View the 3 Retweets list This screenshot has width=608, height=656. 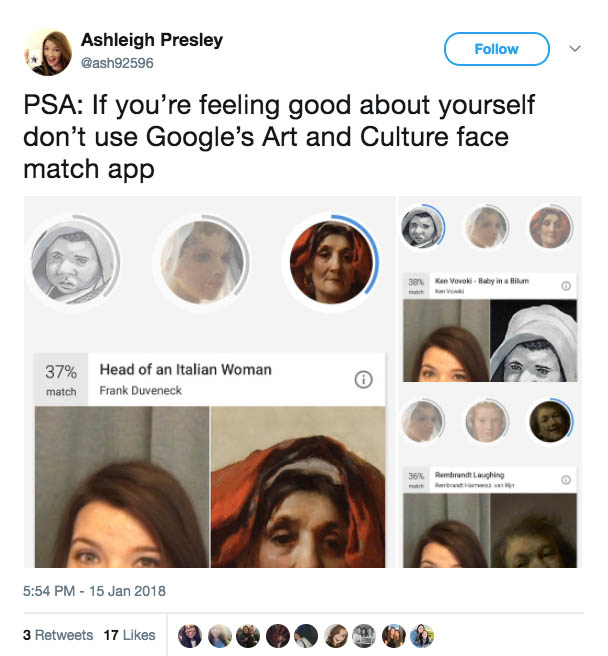57,635
